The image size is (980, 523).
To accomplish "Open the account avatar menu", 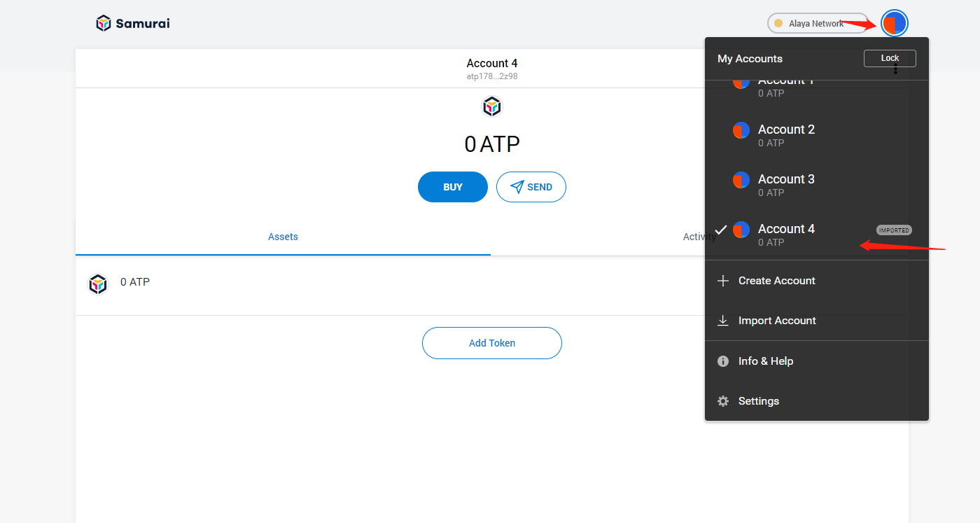I will tap(894, 23).
